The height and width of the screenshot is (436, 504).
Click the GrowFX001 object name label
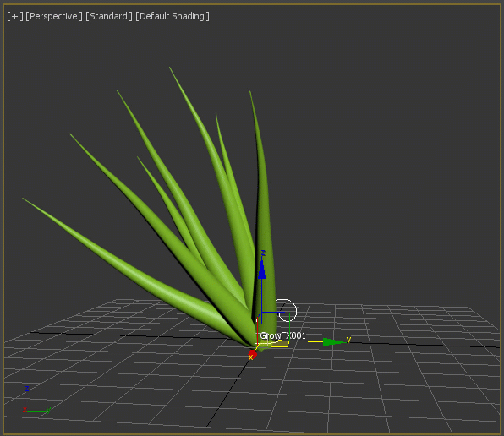coord(282,335)
